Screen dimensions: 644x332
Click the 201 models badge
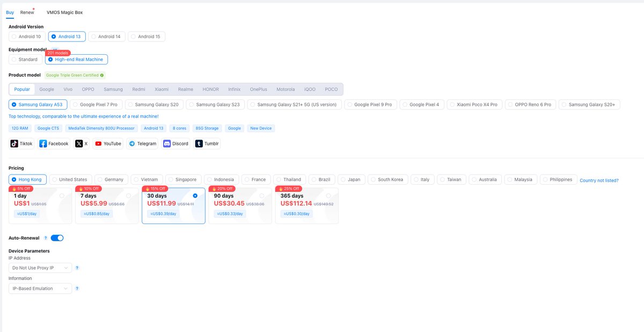pos(58,53)
